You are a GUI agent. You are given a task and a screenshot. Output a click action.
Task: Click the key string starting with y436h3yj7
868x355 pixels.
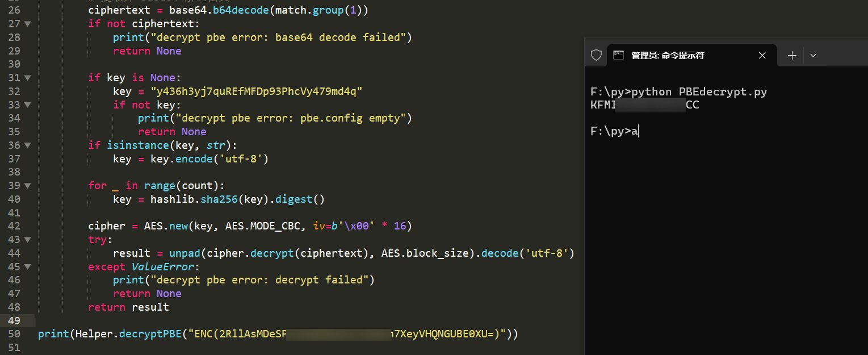256,91
